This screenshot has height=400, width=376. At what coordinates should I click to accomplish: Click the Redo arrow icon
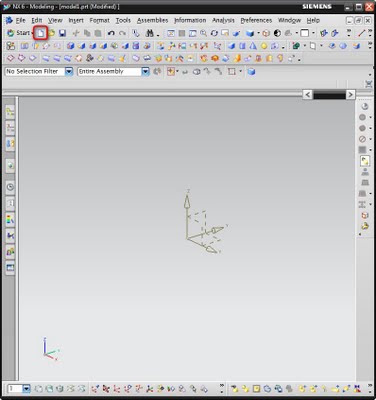(122, 33)
